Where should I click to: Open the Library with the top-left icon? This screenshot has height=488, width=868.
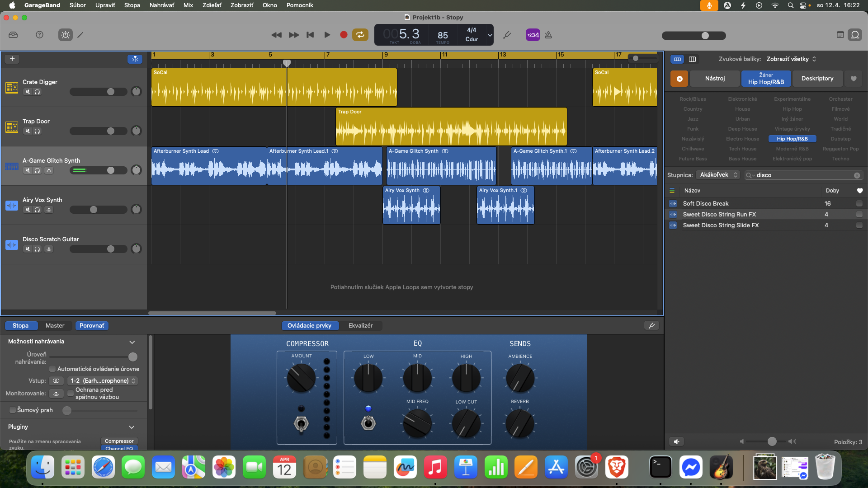point(13,34)
